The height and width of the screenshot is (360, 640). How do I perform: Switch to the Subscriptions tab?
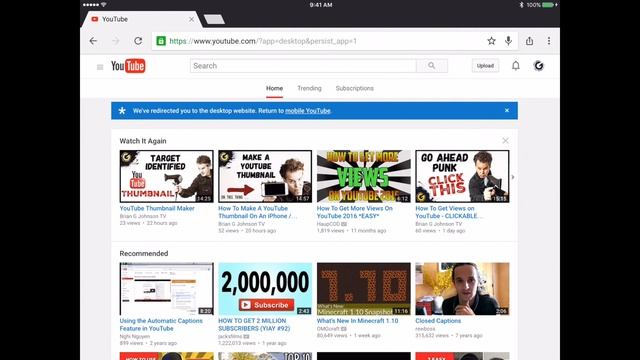click(355, 88)
